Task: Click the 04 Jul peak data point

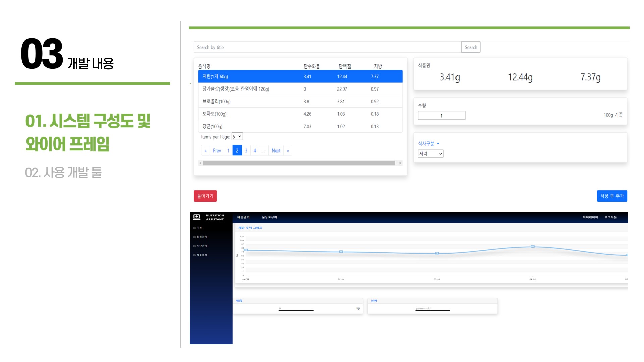Action: click(x=533, y=247)
